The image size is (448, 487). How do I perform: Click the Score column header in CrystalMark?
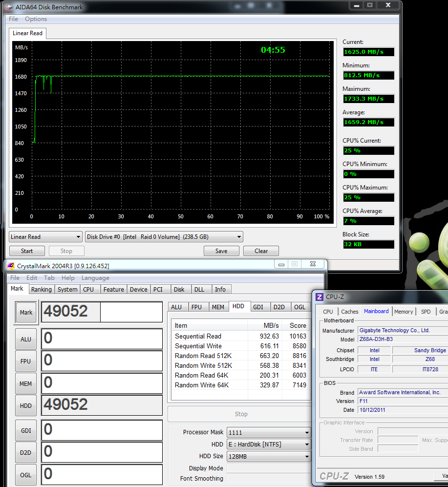click(296, 325)
